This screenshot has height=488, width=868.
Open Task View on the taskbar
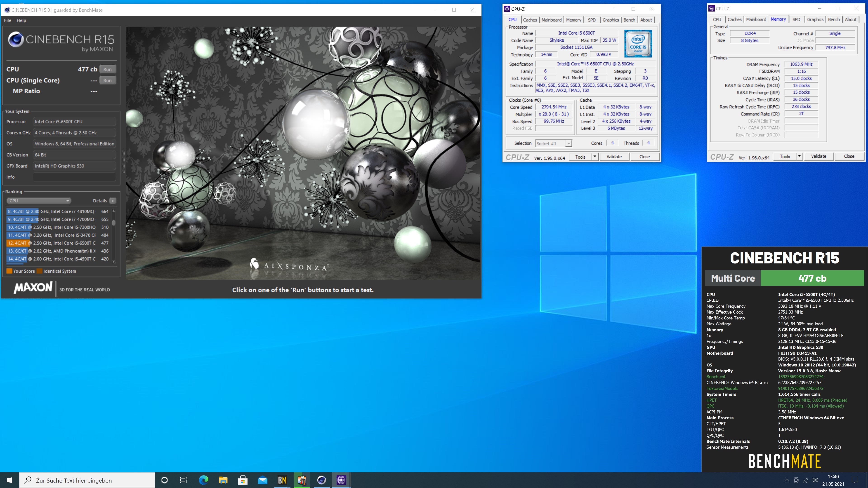click(184, 480)
